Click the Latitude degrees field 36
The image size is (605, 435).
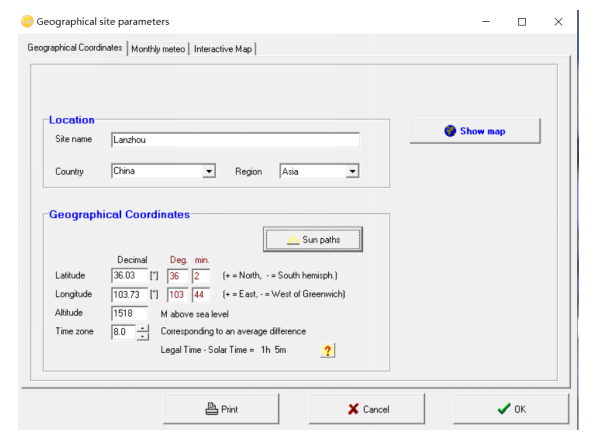pyautogui.click(x=177, y=276)
